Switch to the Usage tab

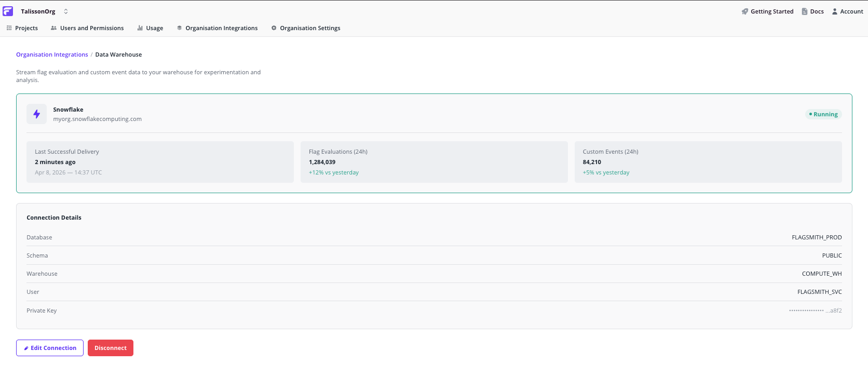(x=155, y=28)
